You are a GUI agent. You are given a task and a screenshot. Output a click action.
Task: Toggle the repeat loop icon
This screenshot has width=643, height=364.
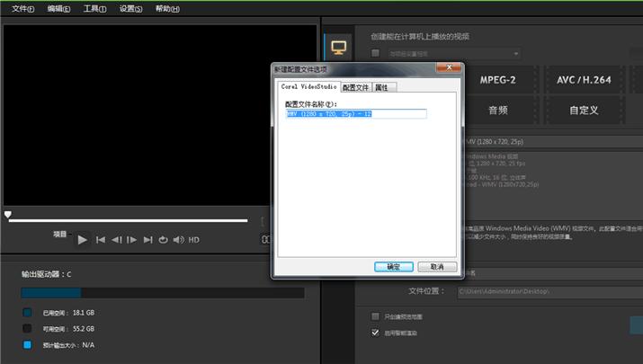point(163,239)
